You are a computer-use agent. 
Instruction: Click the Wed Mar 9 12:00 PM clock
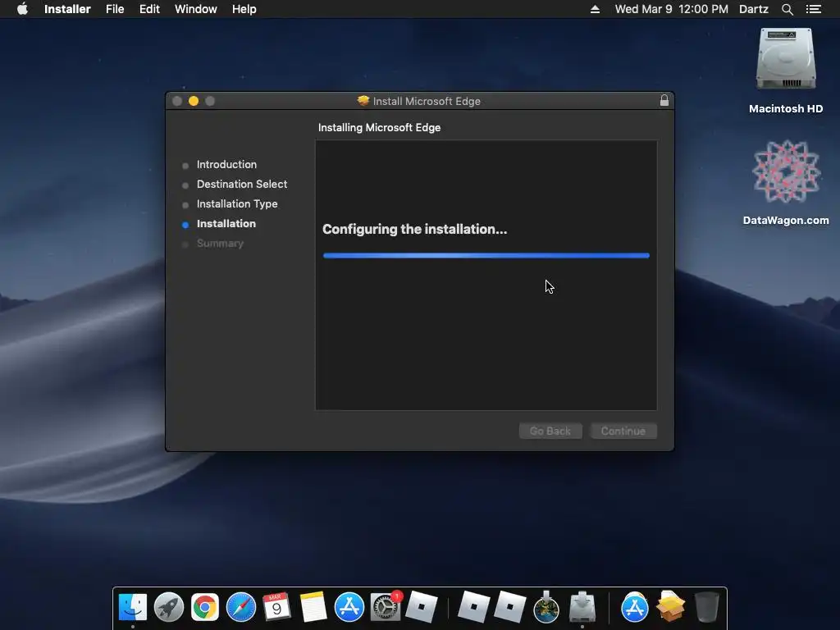[x=671, y=9]
